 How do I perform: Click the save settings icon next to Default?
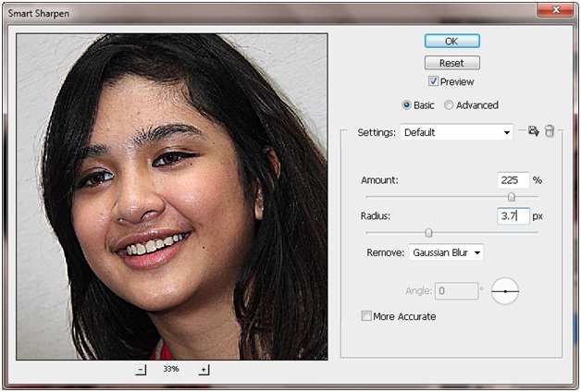pyautogui.click(x=534, y=131)
